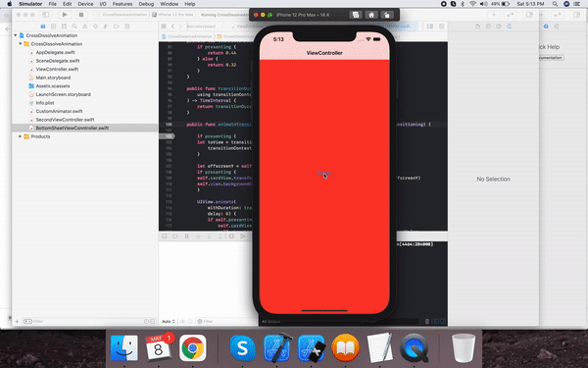Click the debug view hierarchy icon
Image resolution: width=588 pixels, height=368 pixels.
coord(231,237)
